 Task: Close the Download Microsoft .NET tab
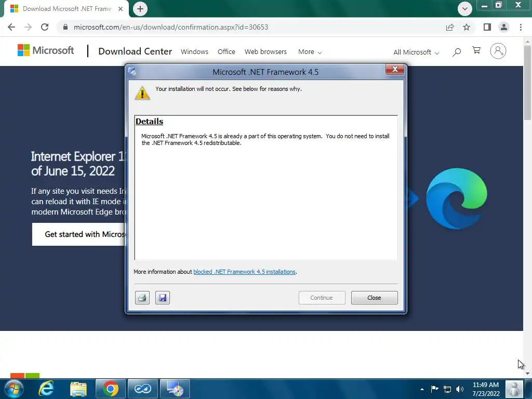(121, 9)
